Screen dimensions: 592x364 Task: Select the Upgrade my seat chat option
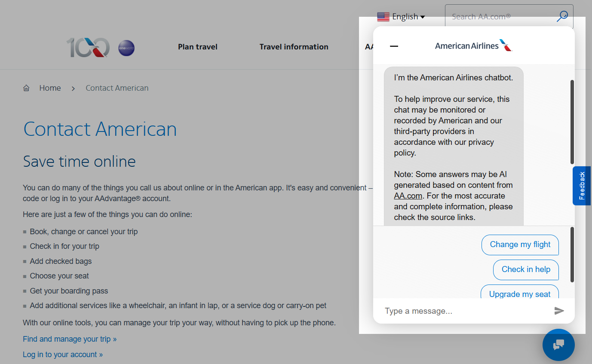[x=520, y=294]
